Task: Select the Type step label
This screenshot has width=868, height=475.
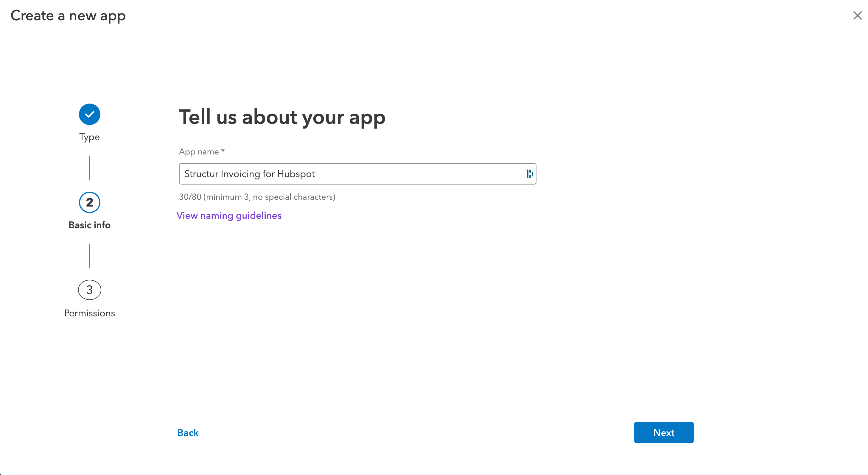Action: tap(89, 137)
